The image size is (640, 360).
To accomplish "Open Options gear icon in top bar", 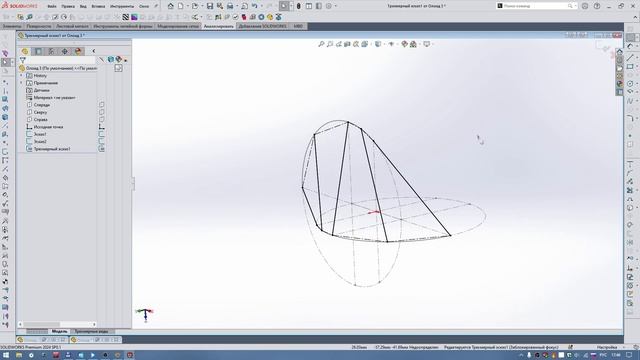I will tap(329, 6).
